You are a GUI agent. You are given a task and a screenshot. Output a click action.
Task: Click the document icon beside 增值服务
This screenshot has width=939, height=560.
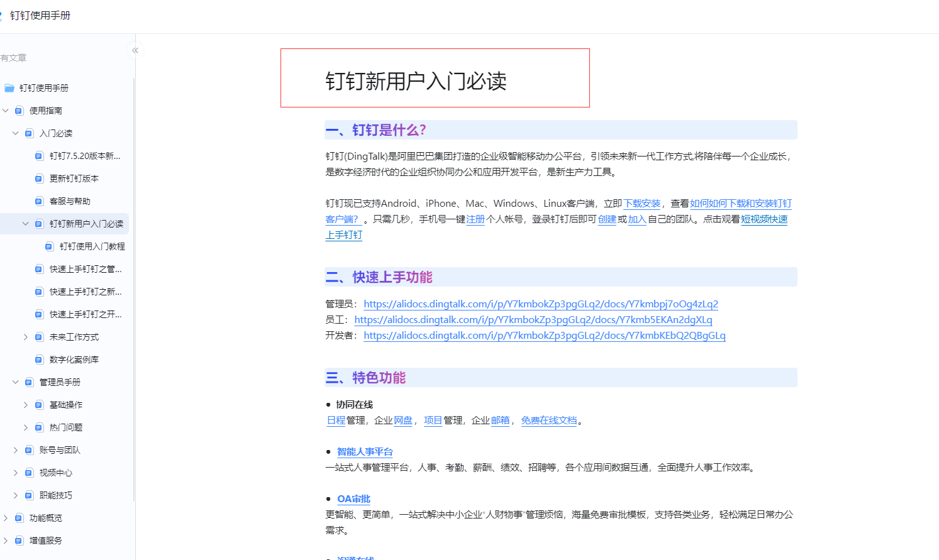pyautogui.click(x=19, y=541)
